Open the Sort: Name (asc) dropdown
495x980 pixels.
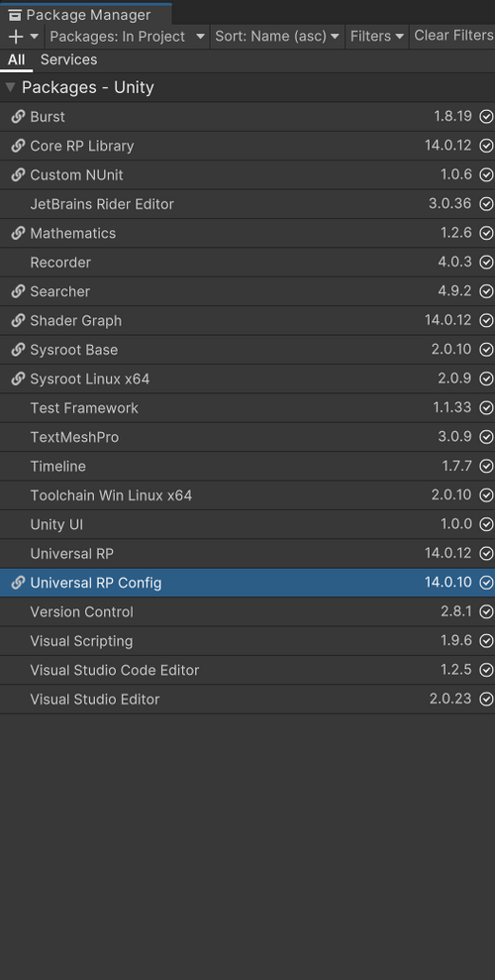[x=278, y=37]
